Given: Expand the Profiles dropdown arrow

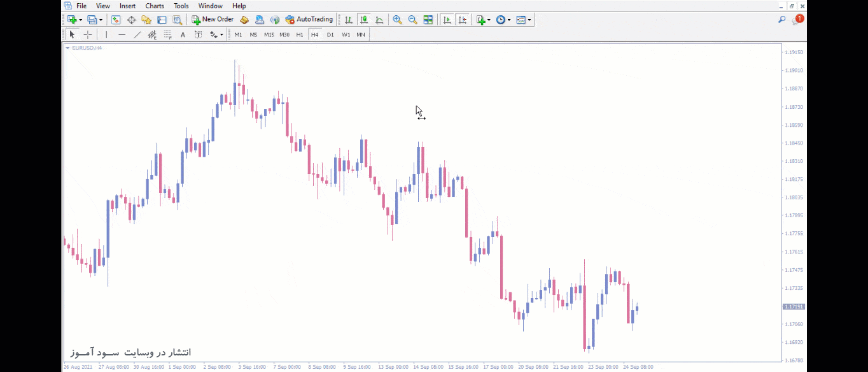Looking at the screenshot, I should [101, 20].
